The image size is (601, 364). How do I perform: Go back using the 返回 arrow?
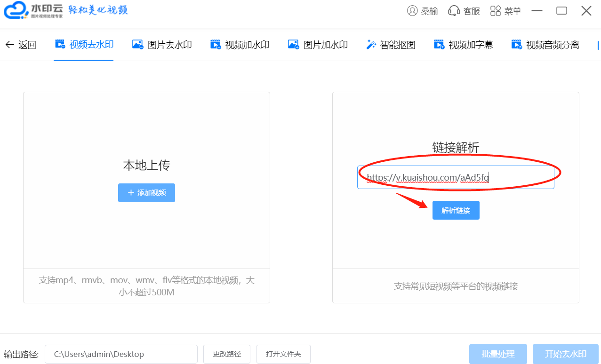click(x=20, y=45)
